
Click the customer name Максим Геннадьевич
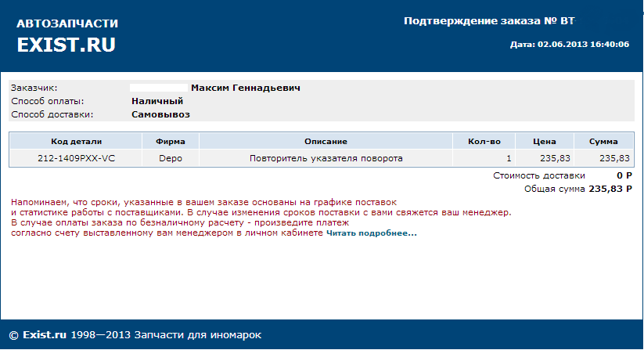point(246,88)
